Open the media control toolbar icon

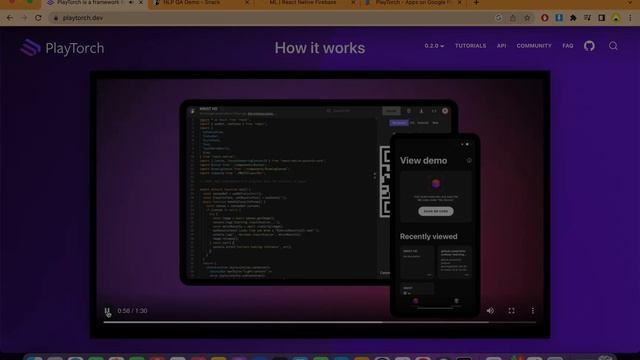(587, 18)
